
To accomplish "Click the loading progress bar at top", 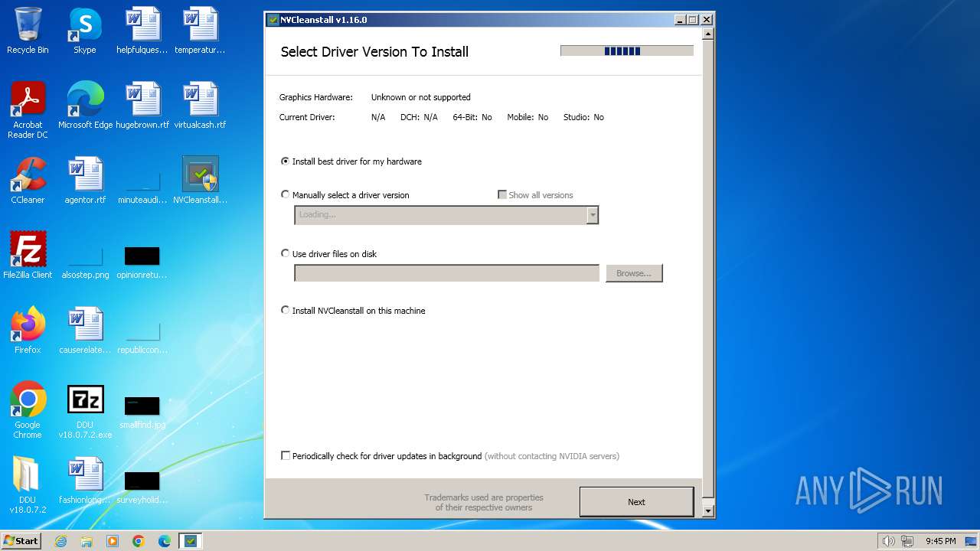I will pyautogui.click(x=627, y=51).
